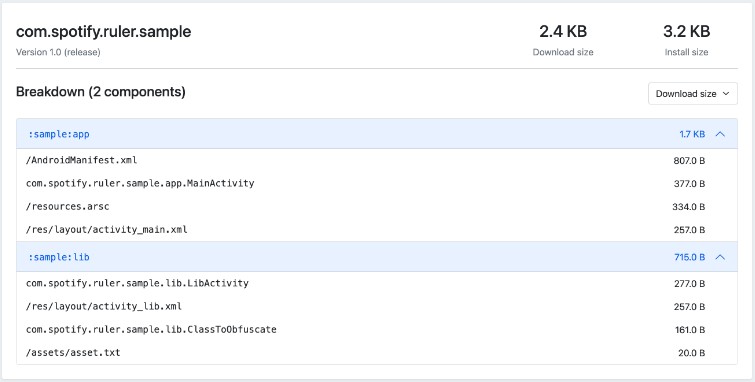The width and height of the screenshot is (755, 382).
Task: Click the 715.0 B size label
Action: point(690,257)
